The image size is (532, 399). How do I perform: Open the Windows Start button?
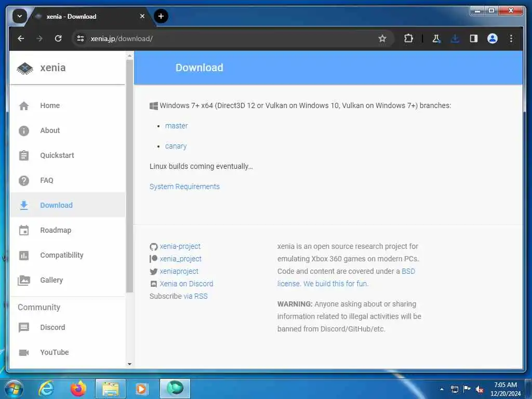click(14, 389)
